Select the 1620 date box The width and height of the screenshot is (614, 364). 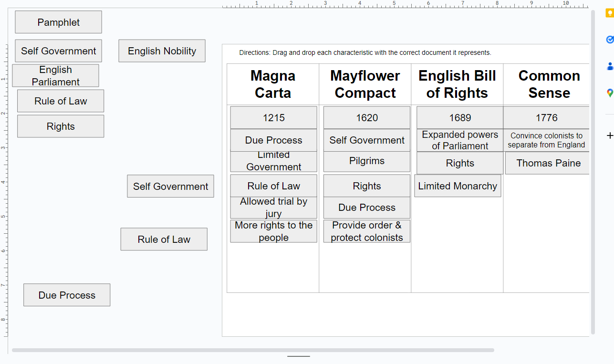tap(367, 118)
